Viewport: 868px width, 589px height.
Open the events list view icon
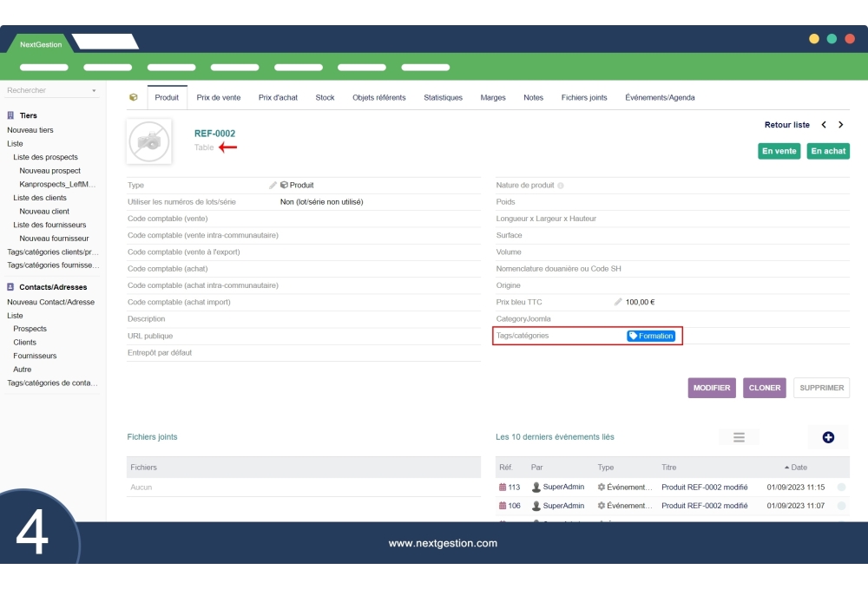[739, 436]
